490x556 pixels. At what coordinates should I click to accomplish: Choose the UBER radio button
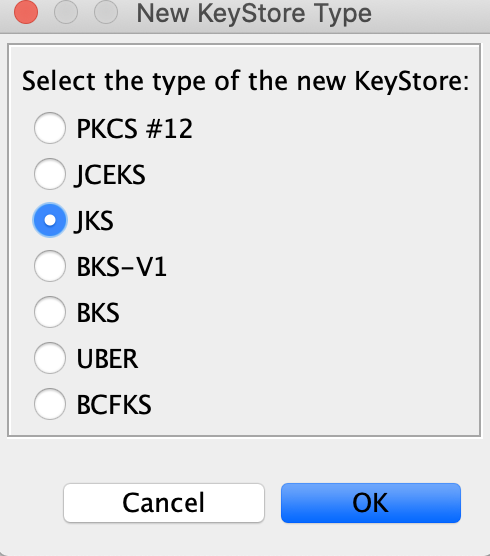click(50, 358)
